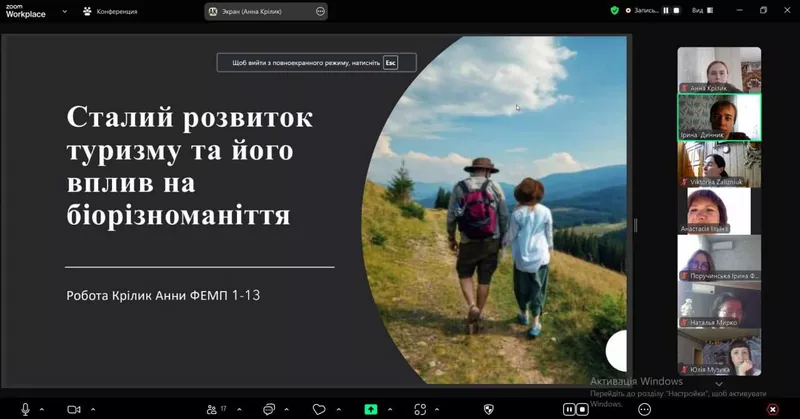Click the muted mic icon on Наталья Мирко

click(x=685, y=323)
